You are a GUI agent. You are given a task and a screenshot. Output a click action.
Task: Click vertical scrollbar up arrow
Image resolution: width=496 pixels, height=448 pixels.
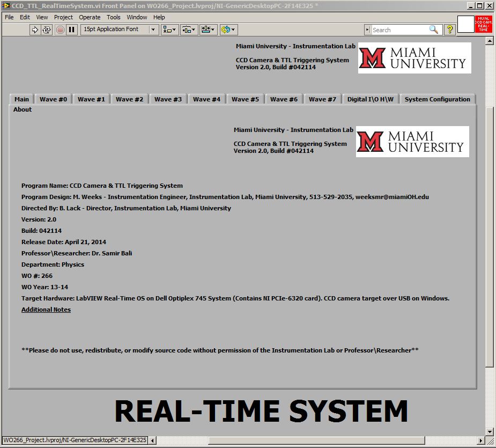point(490,41)
